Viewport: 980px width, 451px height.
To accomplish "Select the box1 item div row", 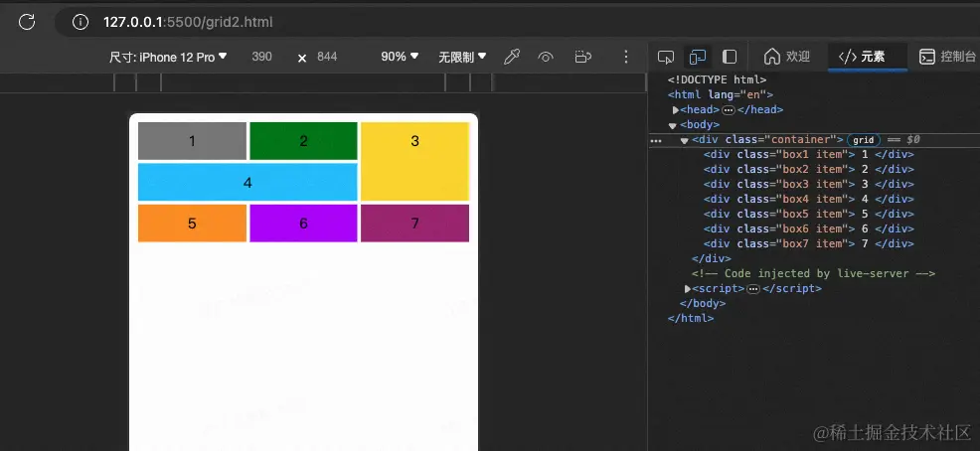I will tap(809, 154).
